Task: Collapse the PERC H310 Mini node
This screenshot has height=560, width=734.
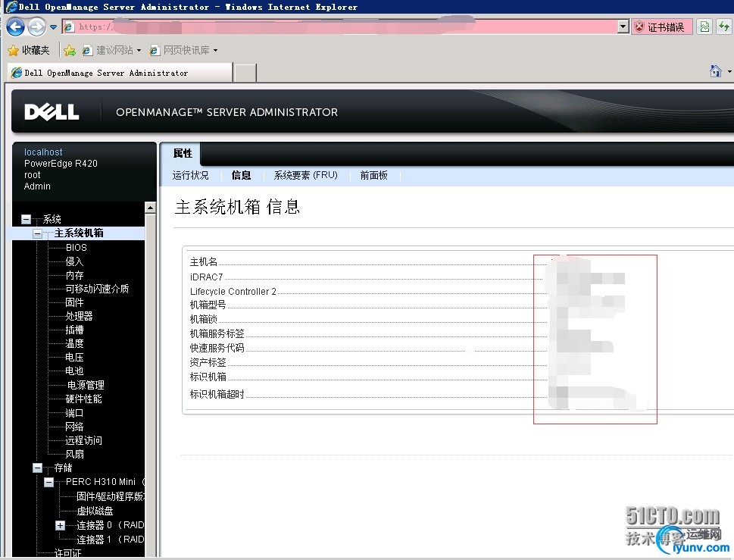Action: pos(48,482)
